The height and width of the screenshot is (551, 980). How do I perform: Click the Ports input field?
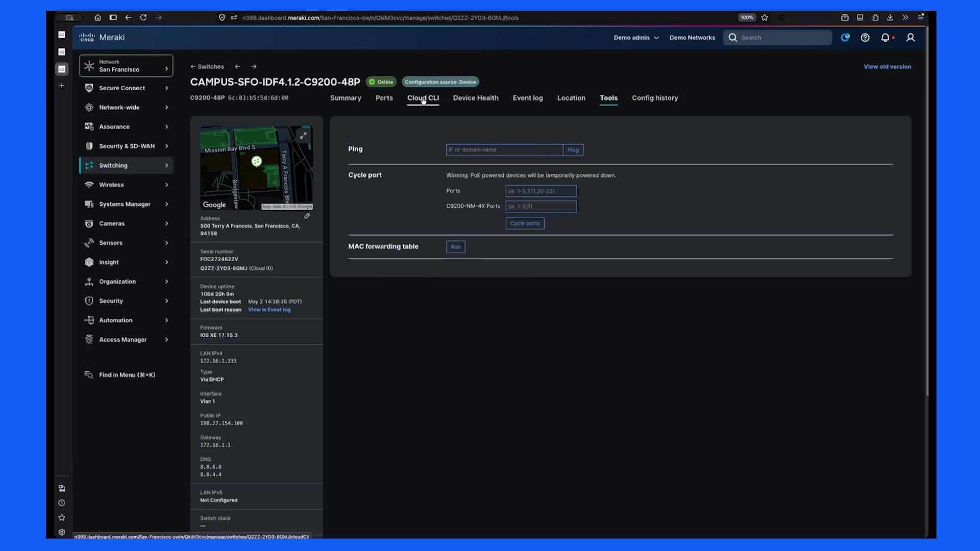pos(541,191)
